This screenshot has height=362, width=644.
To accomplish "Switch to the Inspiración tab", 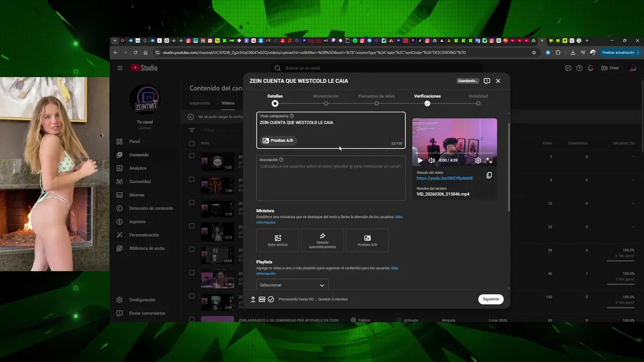I will (x=200, y=103).
